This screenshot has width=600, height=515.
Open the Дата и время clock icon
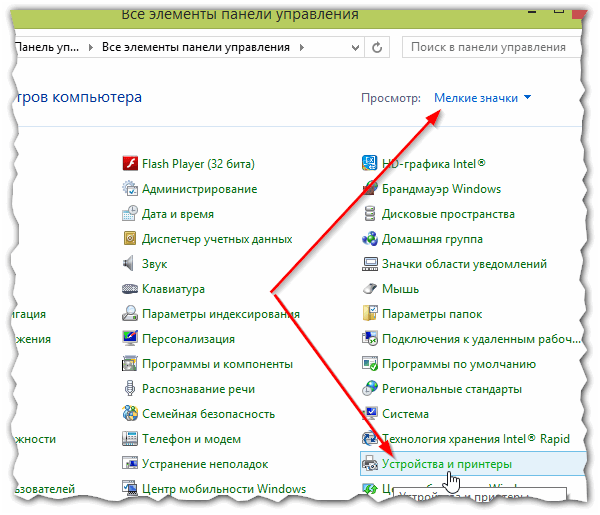coord(130,213)
